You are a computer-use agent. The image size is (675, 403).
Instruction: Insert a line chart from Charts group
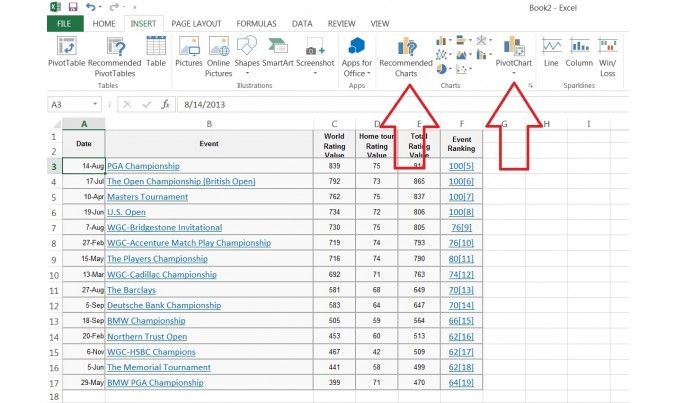[441, 55]
